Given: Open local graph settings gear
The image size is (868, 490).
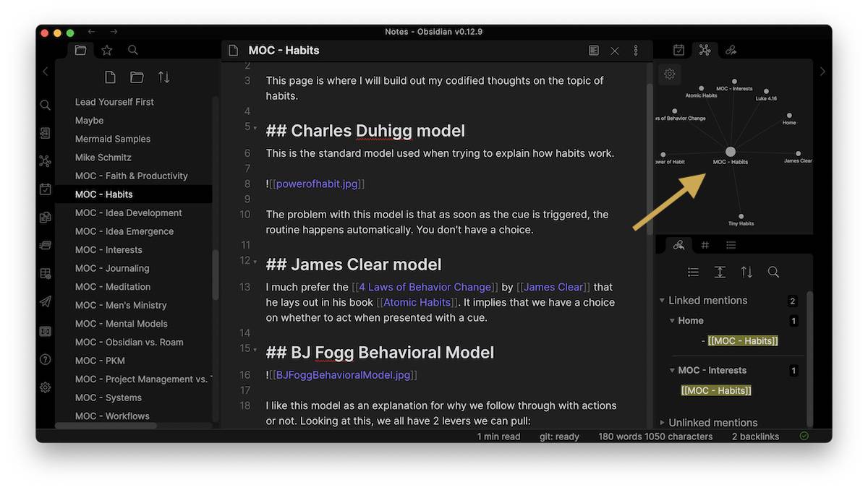Looking at the screenshot, I should click(670, 74).
